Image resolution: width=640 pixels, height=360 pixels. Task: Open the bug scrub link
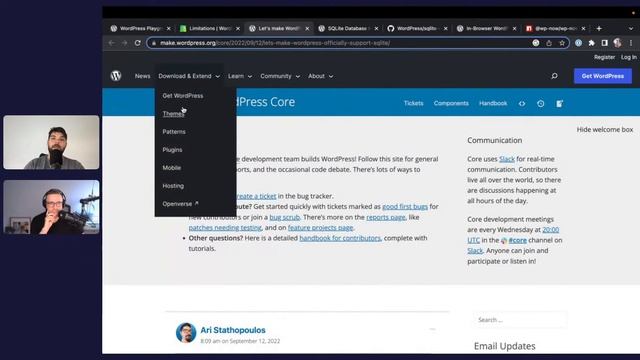click(284, 217)
